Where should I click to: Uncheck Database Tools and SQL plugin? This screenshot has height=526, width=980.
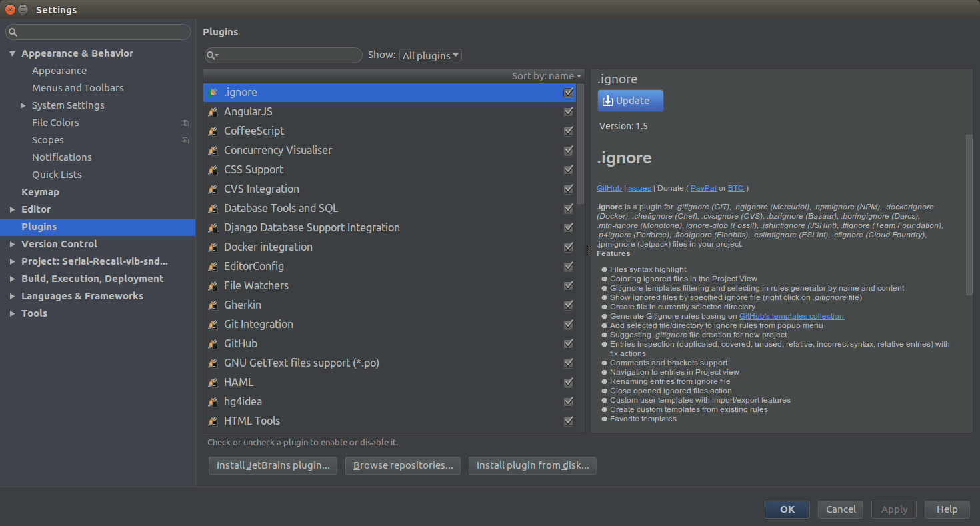[x=569, y=209]
